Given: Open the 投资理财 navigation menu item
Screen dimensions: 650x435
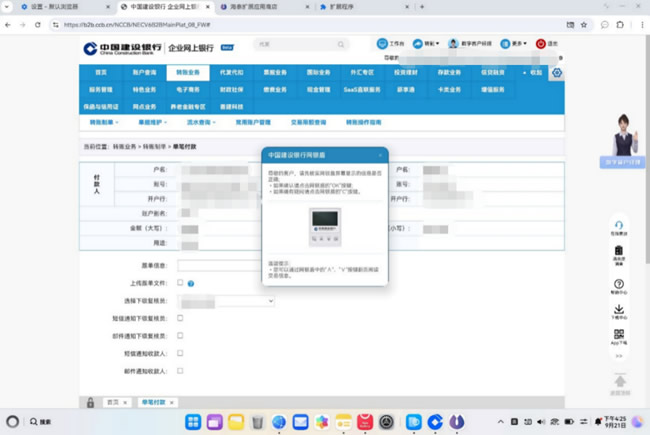Looking at the screenshot, I should tap(405, 73).
